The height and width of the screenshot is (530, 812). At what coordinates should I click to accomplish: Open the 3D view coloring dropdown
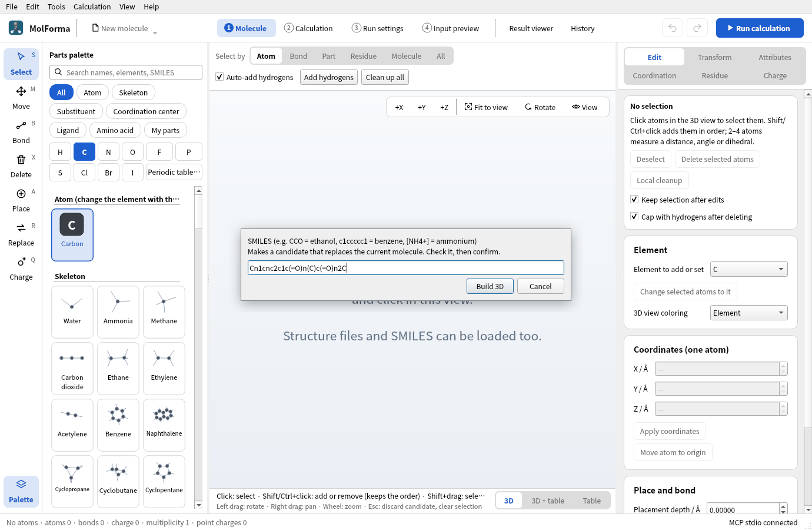click(x=748, y=313)
